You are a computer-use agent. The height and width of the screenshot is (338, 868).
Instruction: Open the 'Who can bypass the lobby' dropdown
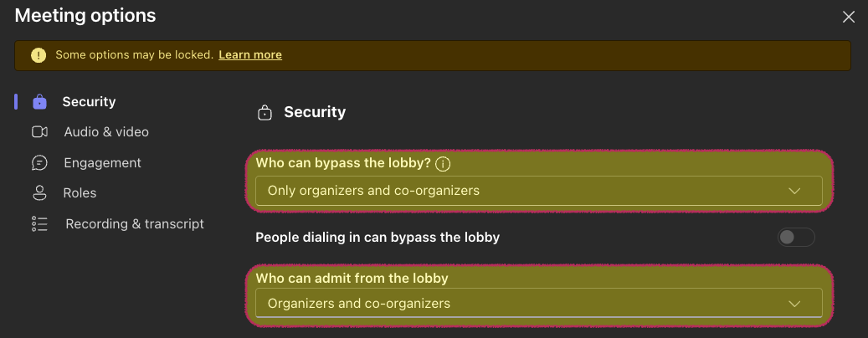pyautogui.click(x=536, y=191)
